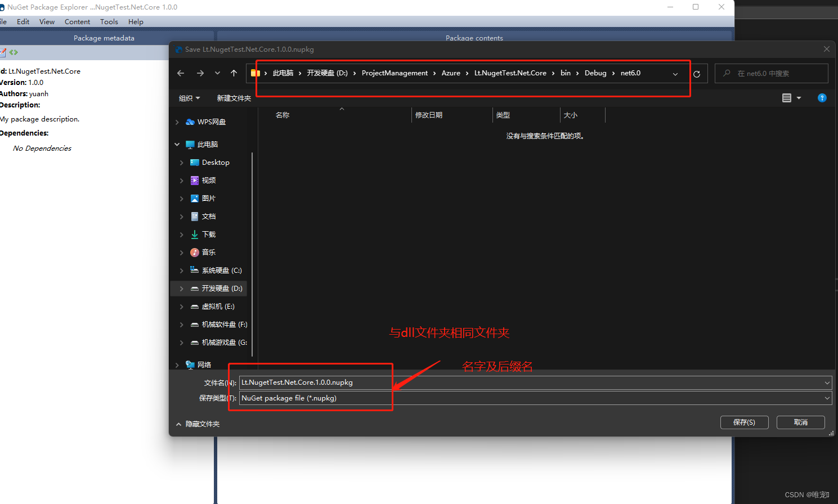Open the file name dropdown arrow
Viewport: 838px width, 504px height.
tap(827, 382)
